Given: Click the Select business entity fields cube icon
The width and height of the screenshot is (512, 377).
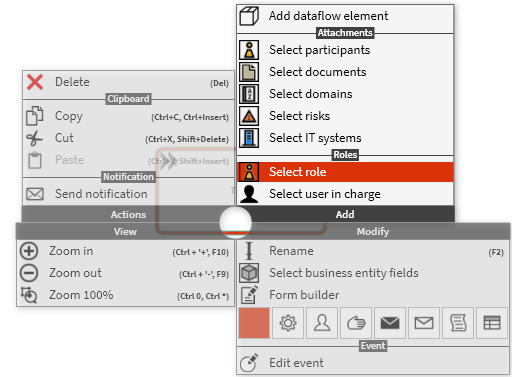Looking at the screenshot, I should pyautogui.click(x=249, y=273).
